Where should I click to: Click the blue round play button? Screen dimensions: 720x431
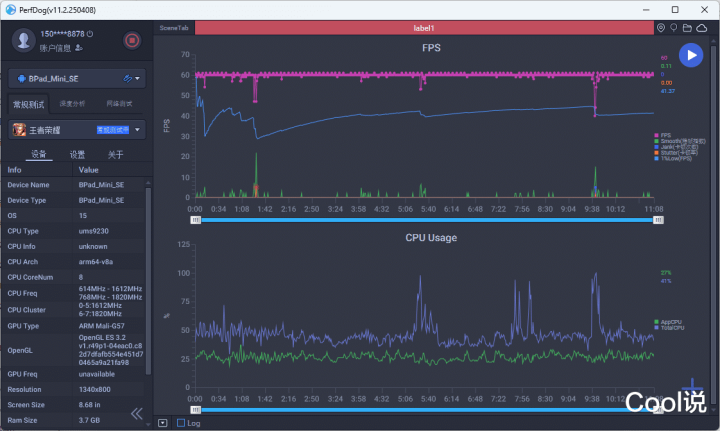point(691,55)
